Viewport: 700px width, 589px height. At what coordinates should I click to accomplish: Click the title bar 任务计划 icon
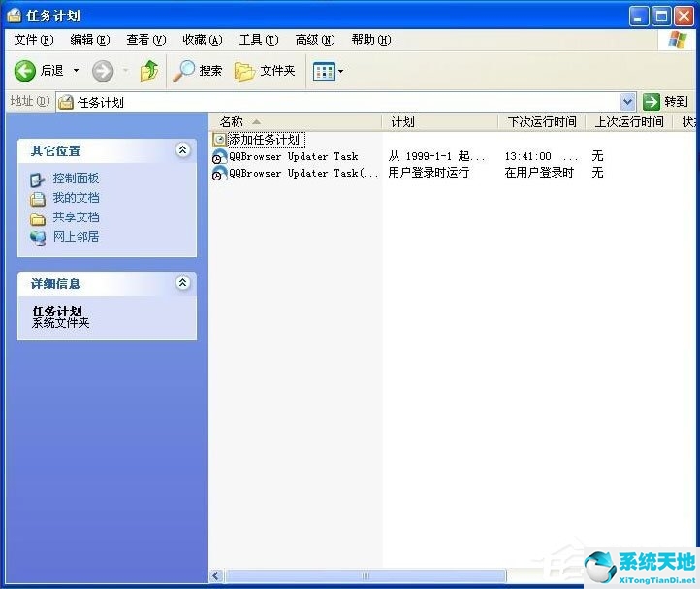coord(15,16)
